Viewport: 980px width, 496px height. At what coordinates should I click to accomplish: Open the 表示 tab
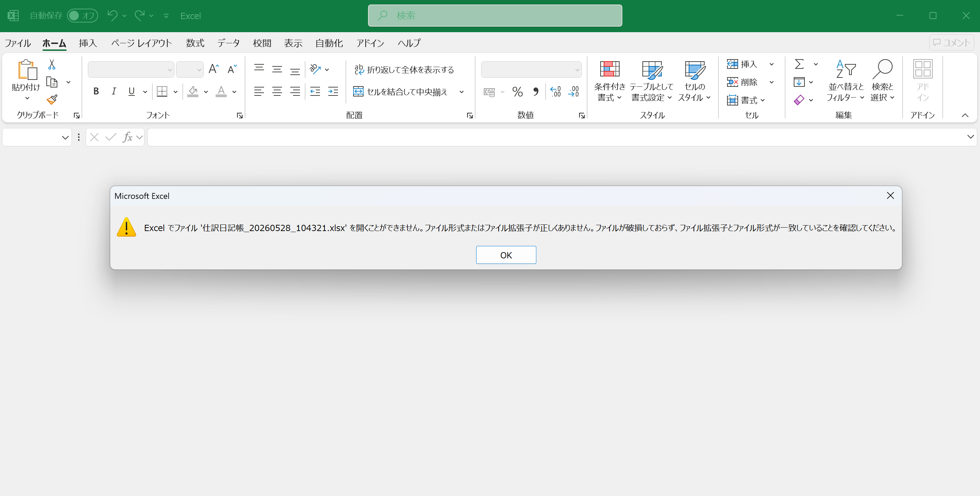tap(293, 43)
